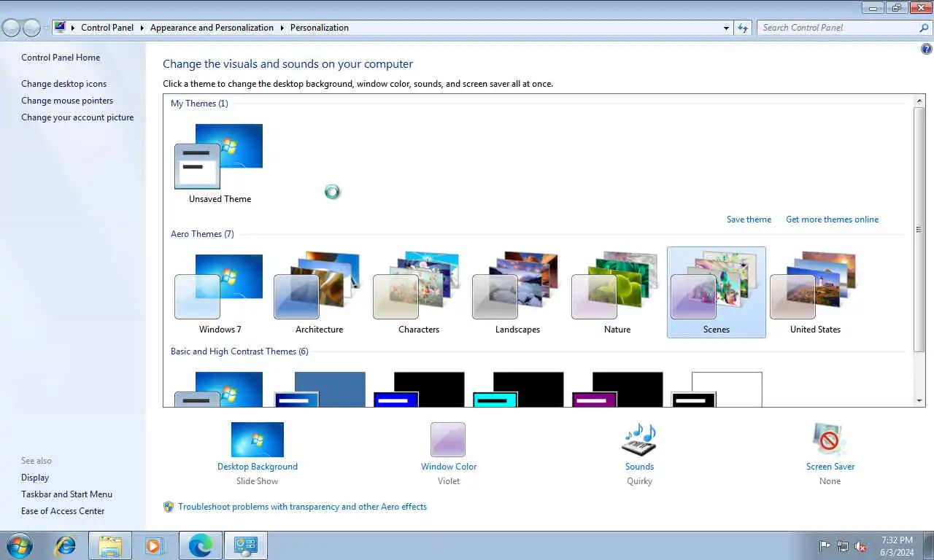Click Personalization in the breadcrumb

click(x=320, y=28)
